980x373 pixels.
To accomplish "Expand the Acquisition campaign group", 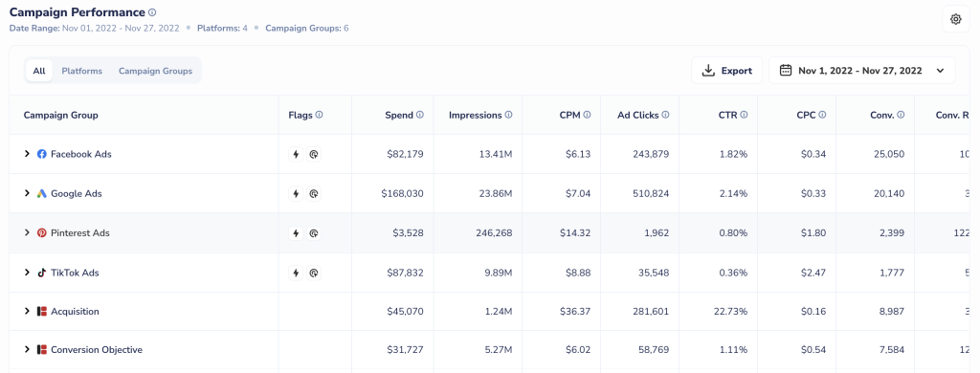I will (x=27, y=311).
